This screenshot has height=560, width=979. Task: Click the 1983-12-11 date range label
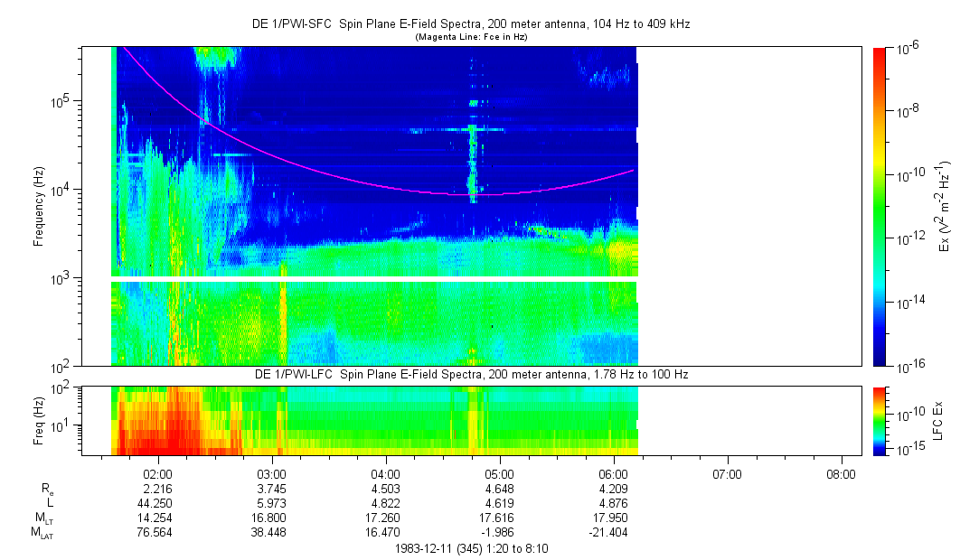(x=470, y=548)
